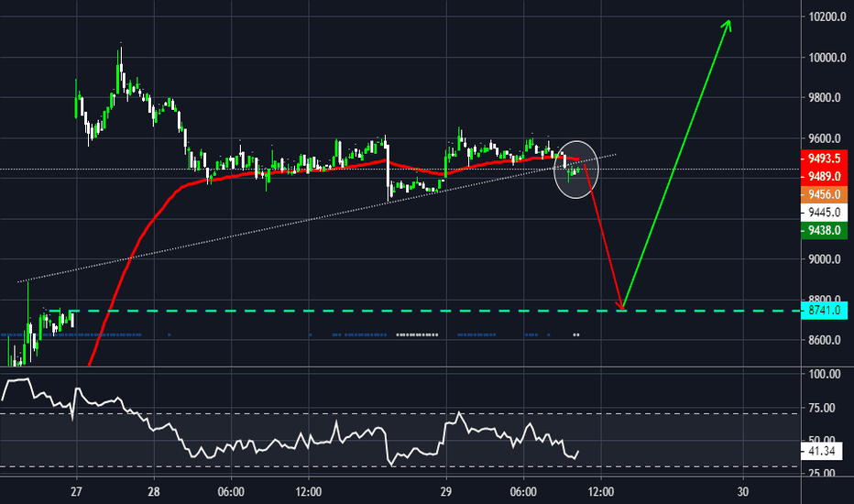This screenshot has width=854, height=504.
Task: Click the date label 27 on time axis
Action: (76, 491)
